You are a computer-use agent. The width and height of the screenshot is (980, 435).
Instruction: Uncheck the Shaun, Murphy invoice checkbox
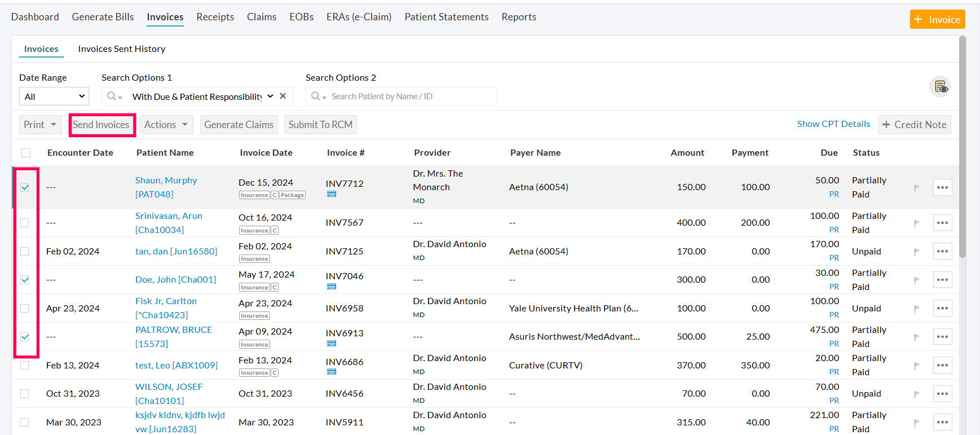(25, 187)
